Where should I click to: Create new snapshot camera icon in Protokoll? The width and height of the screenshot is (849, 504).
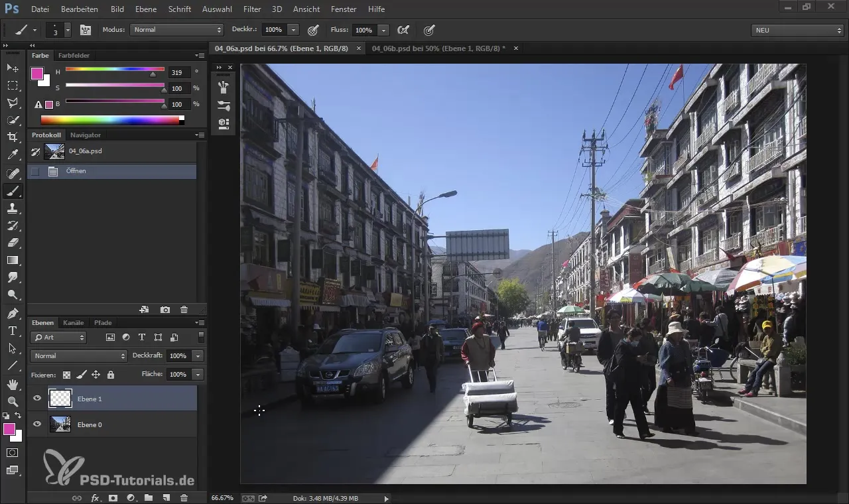pos(165,310)
